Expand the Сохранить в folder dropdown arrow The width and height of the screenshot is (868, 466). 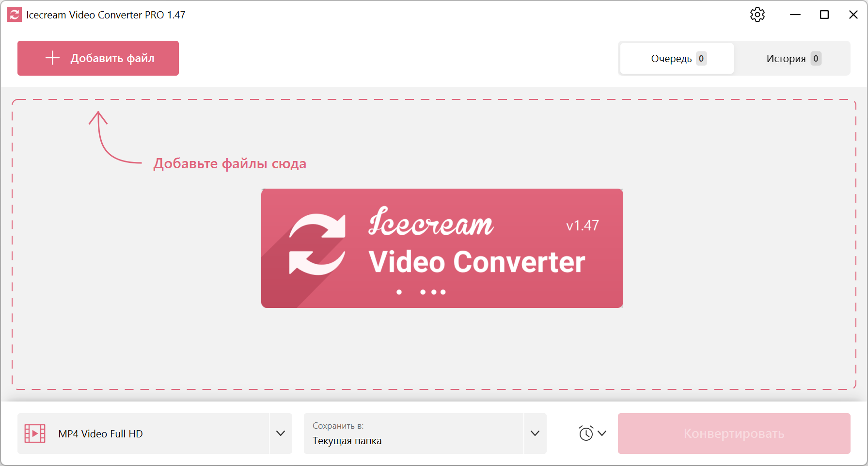[x=535, y=434]
